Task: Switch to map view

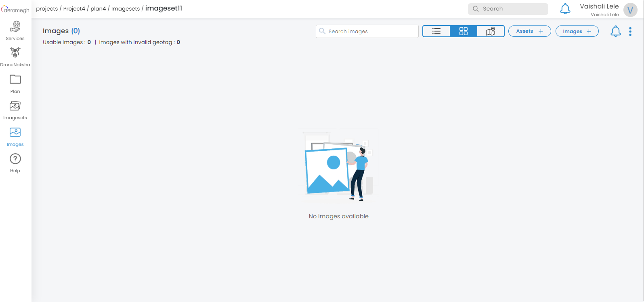Action: [491, 31]
